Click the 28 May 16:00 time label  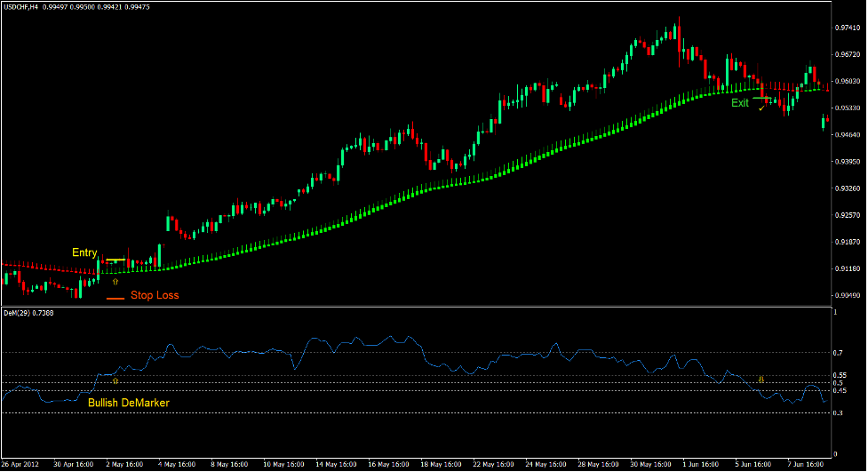(599, 465)
